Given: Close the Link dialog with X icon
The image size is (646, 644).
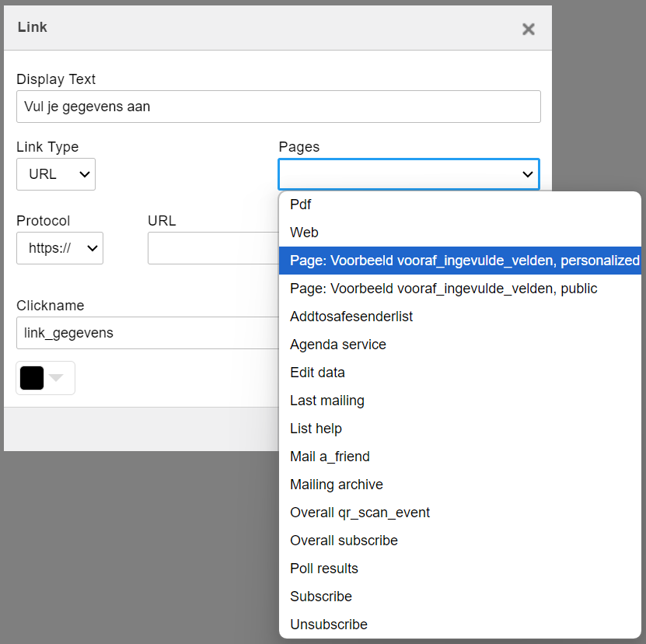Looking at the screenshot, I should 529,29.
